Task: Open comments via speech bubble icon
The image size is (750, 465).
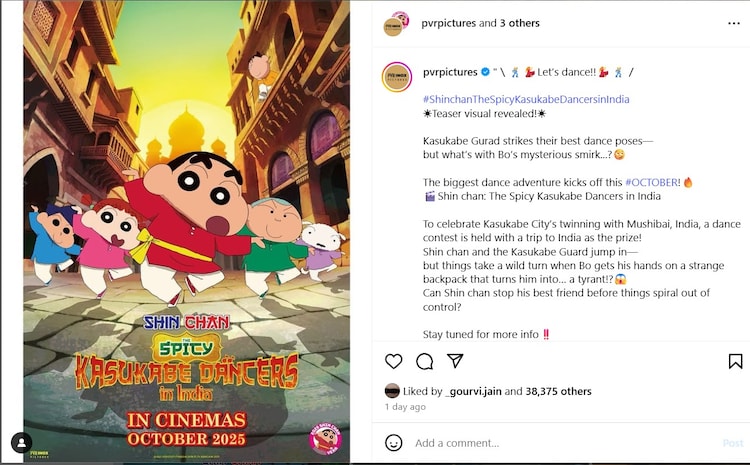Action: pos(424,361)
